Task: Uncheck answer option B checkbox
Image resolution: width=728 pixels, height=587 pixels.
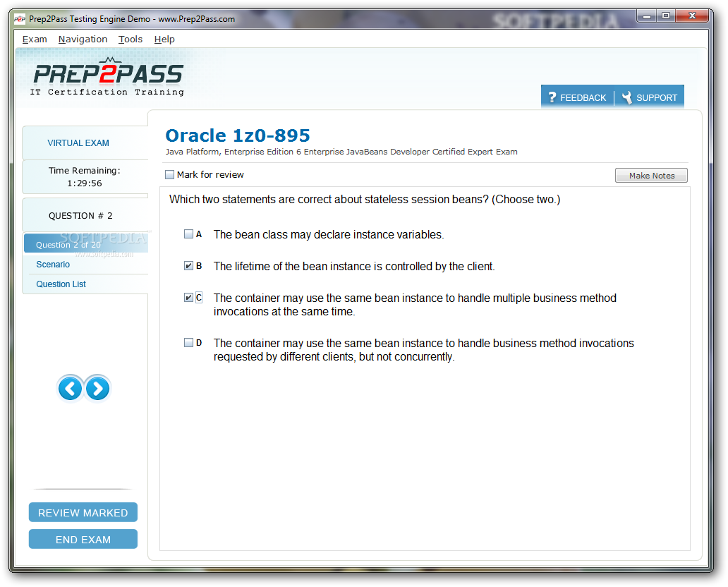Action: click(188, 266)
